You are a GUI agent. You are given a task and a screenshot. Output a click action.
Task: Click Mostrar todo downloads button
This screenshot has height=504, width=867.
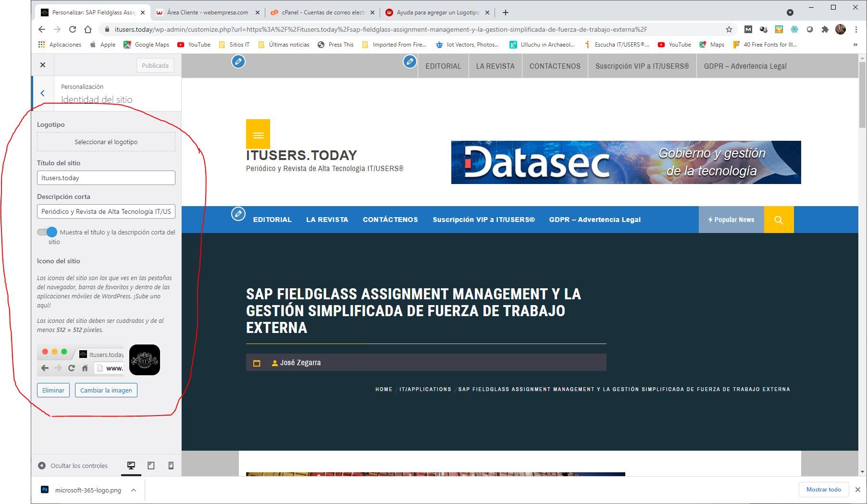coord(823,490)
